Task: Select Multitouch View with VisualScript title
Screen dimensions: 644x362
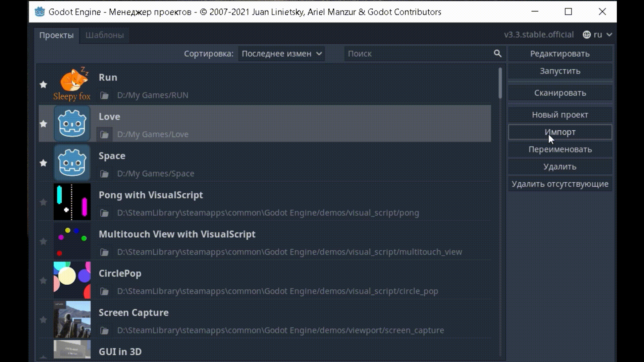Action: tap(177, 234)
